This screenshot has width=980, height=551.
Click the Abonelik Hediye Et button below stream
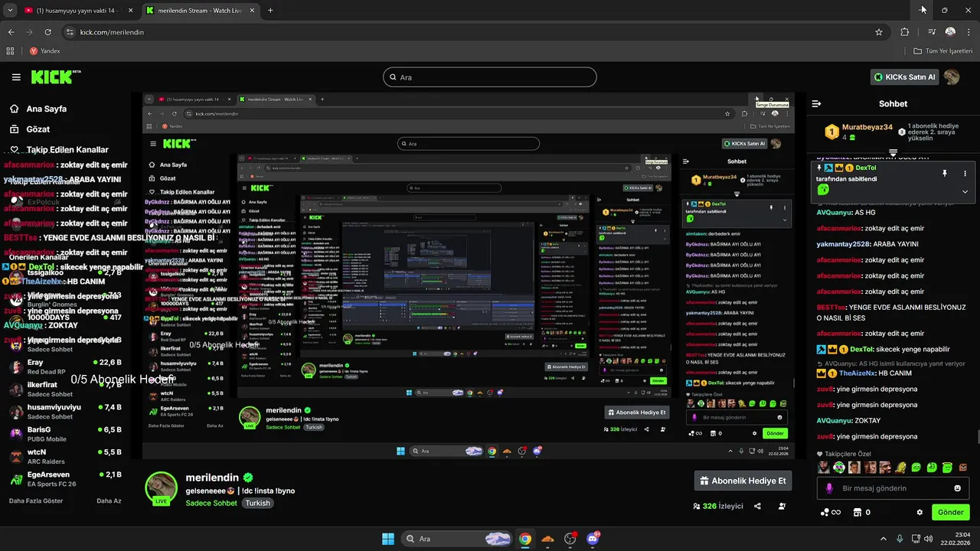pyautogui.click(x=743, y=481)
